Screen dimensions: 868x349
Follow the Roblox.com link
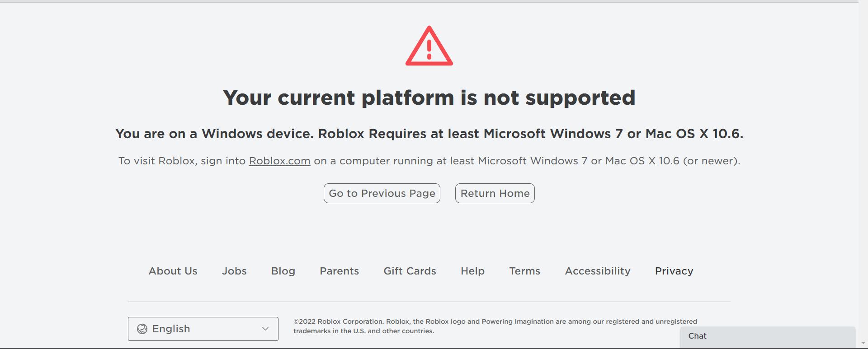point(279,161)
